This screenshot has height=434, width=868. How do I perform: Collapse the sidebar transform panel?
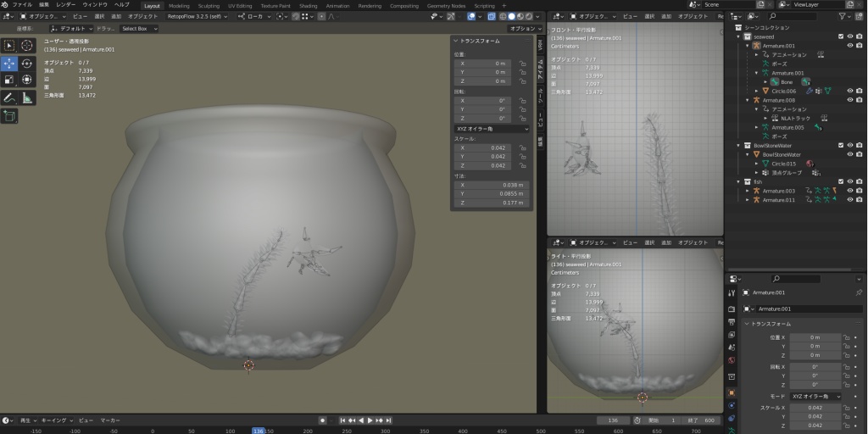pos(455,41)
